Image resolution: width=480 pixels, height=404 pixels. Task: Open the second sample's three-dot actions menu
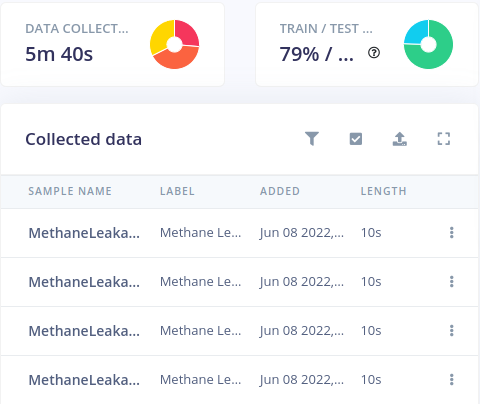[x=452, y=281]
